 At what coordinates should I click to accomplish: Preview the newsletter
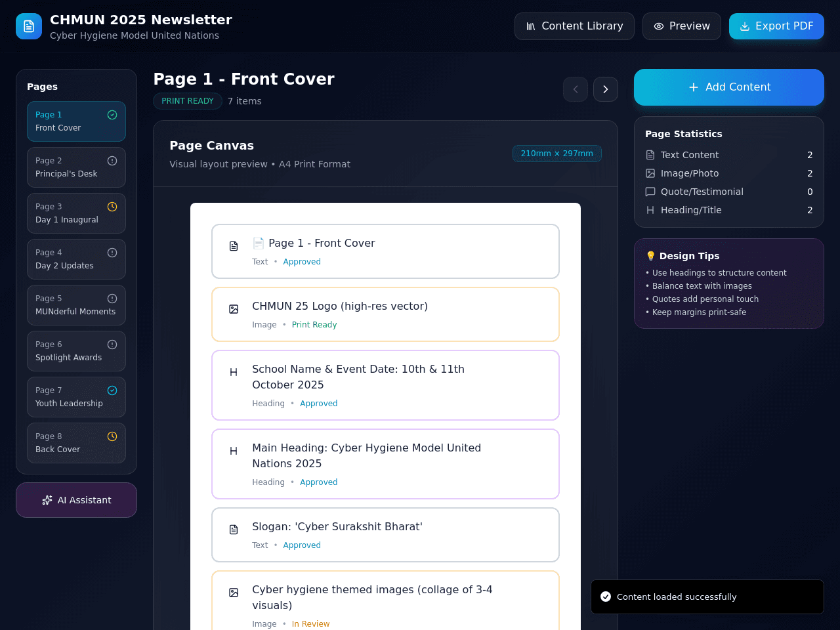click(x=682, y=26)
